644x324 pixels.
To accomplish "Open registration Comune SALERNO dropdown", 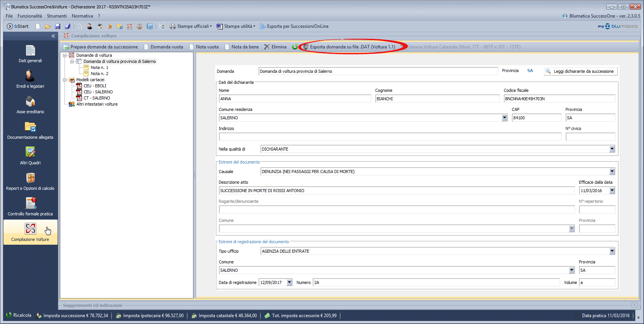I will (572, 270).
